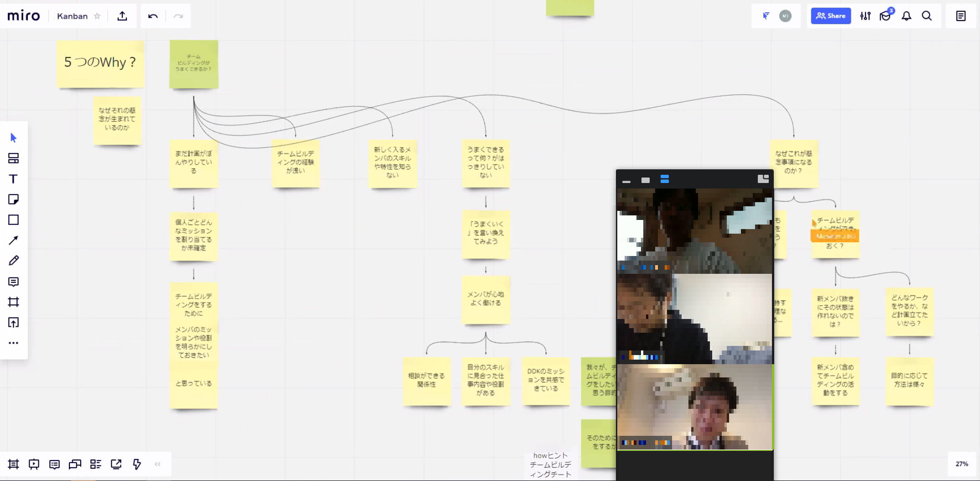
Task: Open Screen sharing in bottom toolbar
Action: click(116, 464)
